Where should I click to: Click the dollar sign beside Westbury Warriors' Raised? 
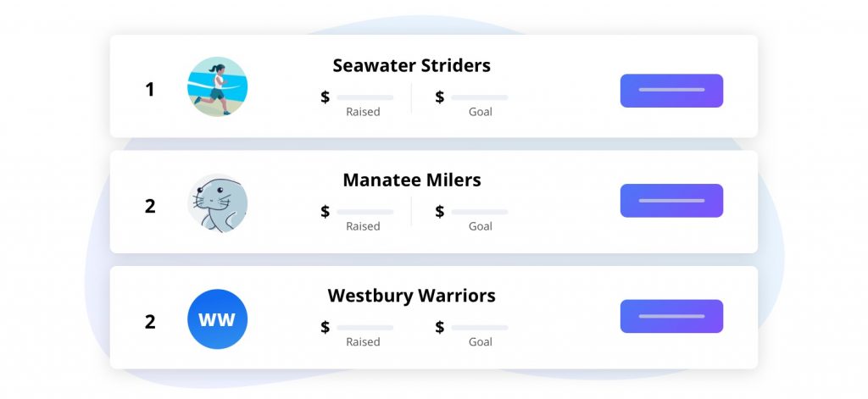click(325, 327)
